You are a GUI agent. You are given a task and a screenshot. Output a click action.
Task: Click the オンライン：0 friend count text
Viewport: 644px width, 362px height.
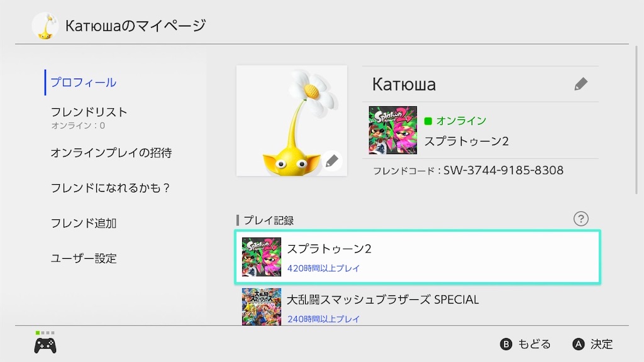[78, 126]
